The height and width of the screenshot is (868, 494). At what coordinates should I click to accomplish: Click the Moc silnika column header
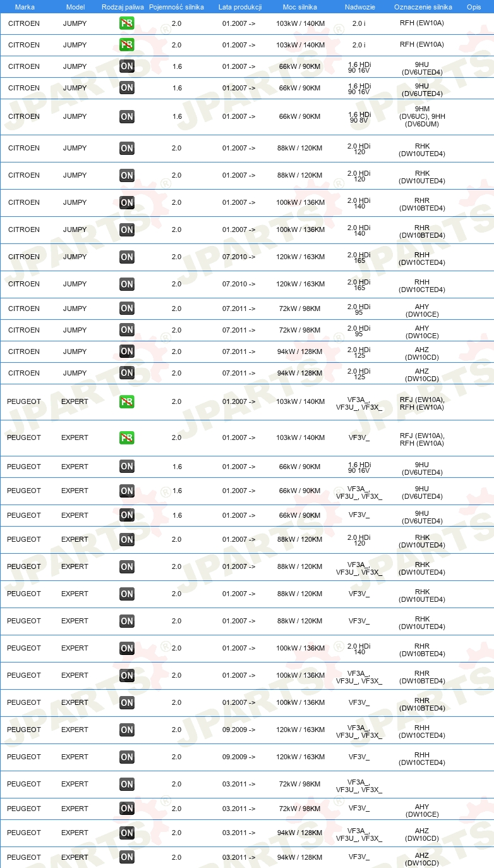click(x=300, y=7)
